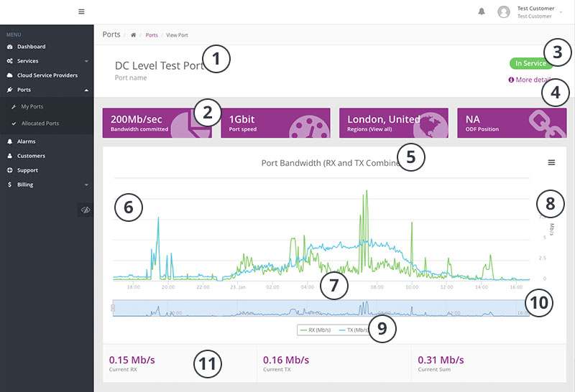Click the Customers person icon
575x392 pixels.
tap(10, 156)
